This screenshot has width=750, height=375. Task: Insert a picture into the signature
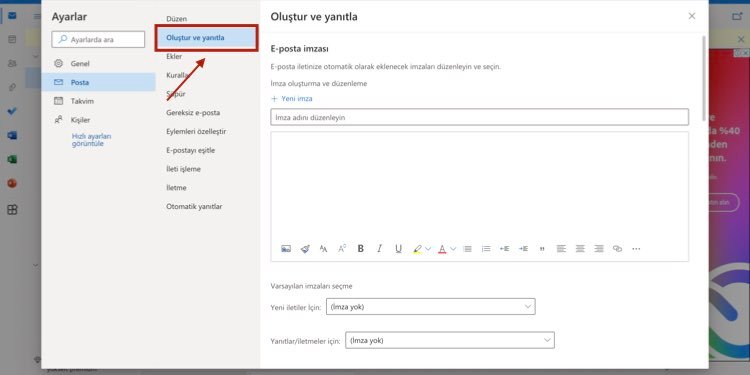(x=286, y=249)
